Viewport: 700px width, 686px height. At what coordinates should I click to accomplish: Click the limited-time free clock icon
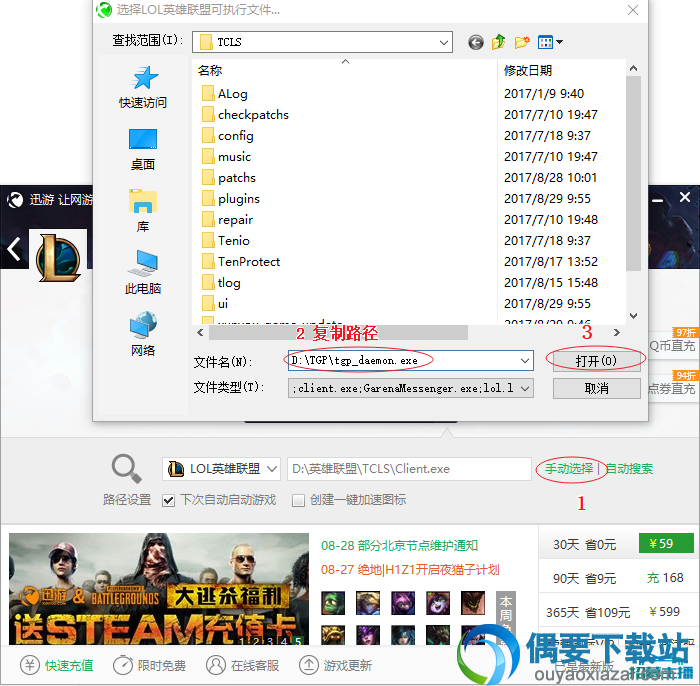(123, 665)
